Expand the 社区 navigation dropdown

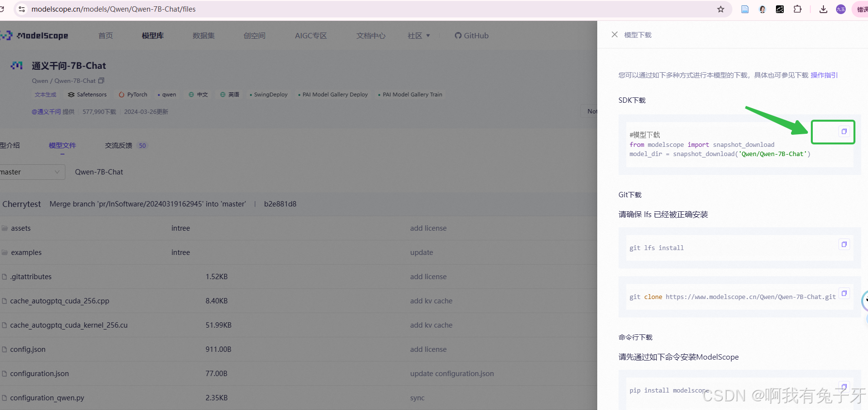click(419, 35)
